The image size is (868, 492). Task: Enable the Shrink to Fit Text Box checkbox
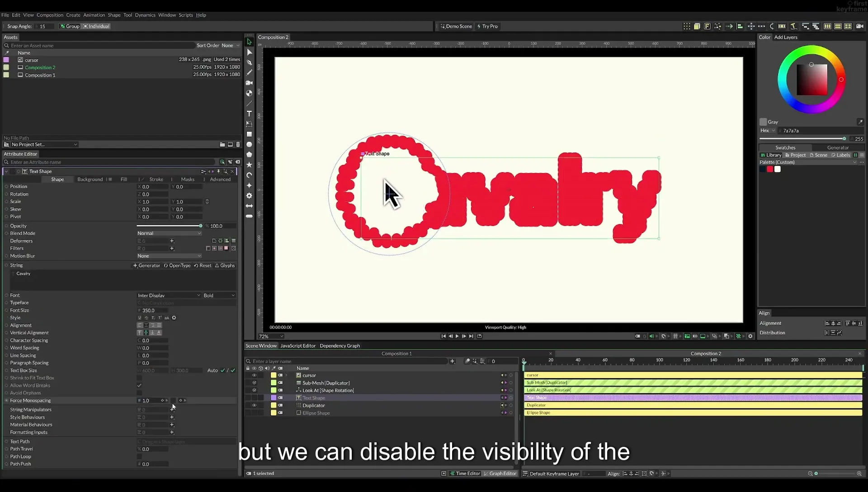[139, 378]
